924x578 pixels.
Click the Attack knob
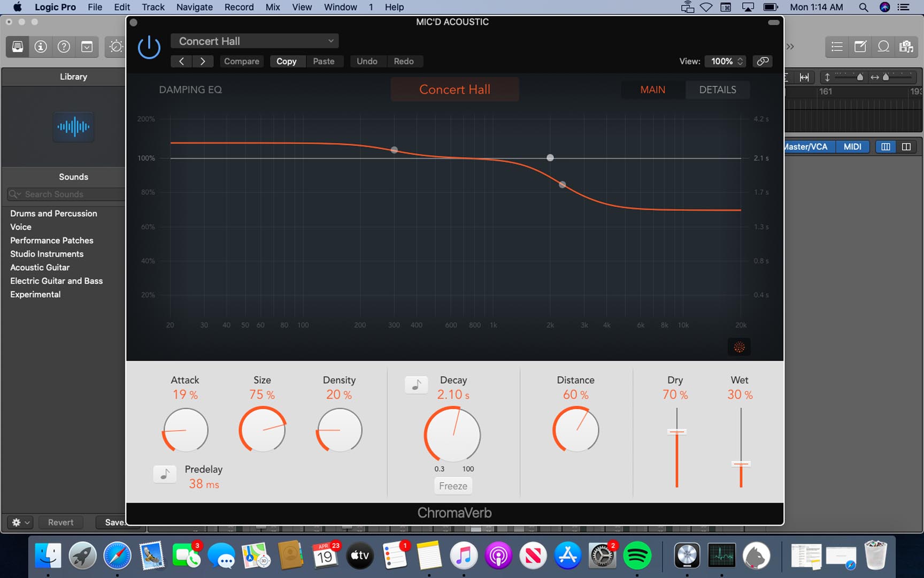(185, 430)
